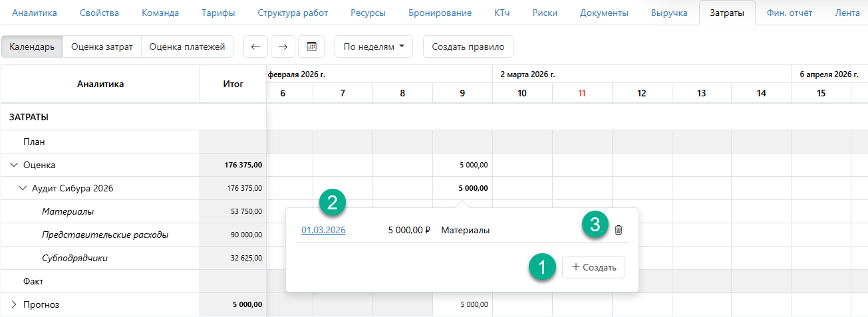The image size is (868, 317).
Task: Click the right arrow navigation button
Action: [283, 47]
